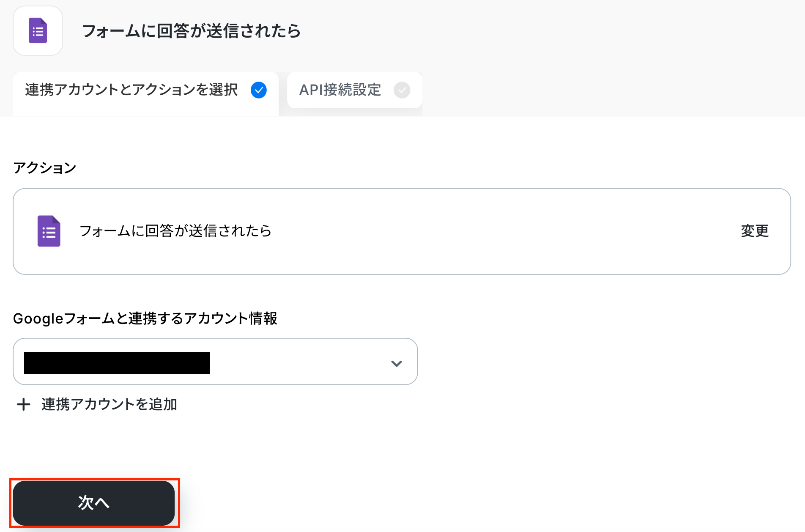Click 変更 to change the action
The image size is (805, 532).
point(754,231)
